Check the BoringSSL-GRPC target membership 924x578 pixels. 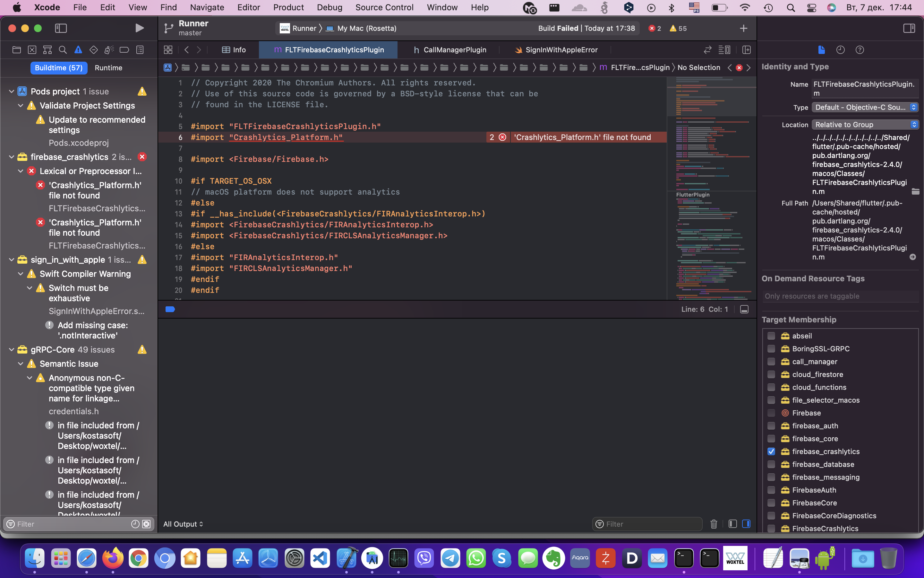[x=771, y=349]
